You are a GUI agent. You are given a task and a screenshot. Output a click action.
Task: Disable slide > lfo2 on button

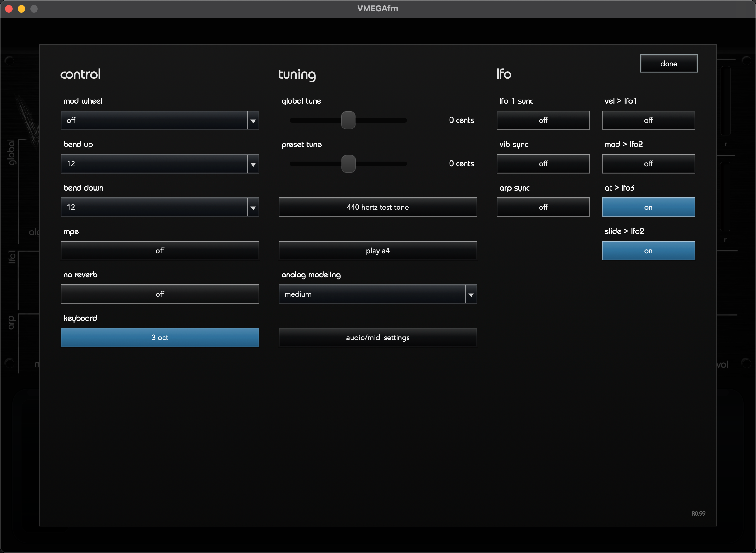coord(649,251)
